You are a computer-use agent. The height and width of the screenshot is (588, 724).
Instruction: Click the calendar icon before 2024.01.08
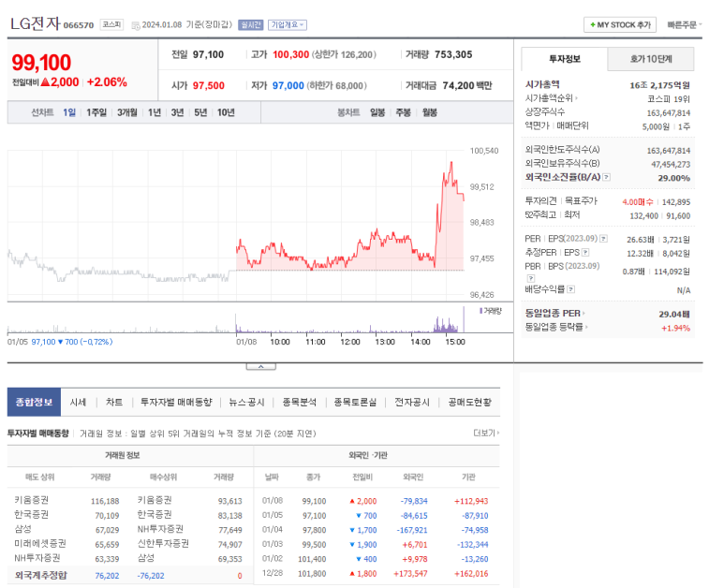[x=136, y=25]
